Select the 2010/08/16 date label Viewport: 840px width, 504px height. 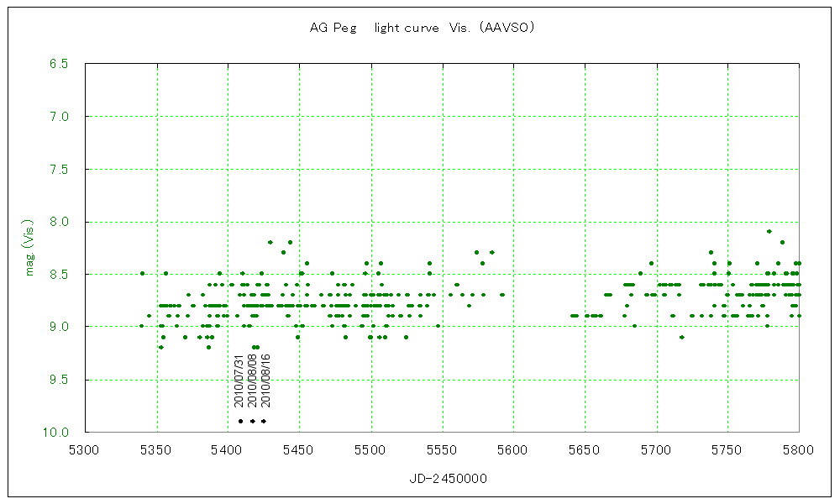click(265, 381)
